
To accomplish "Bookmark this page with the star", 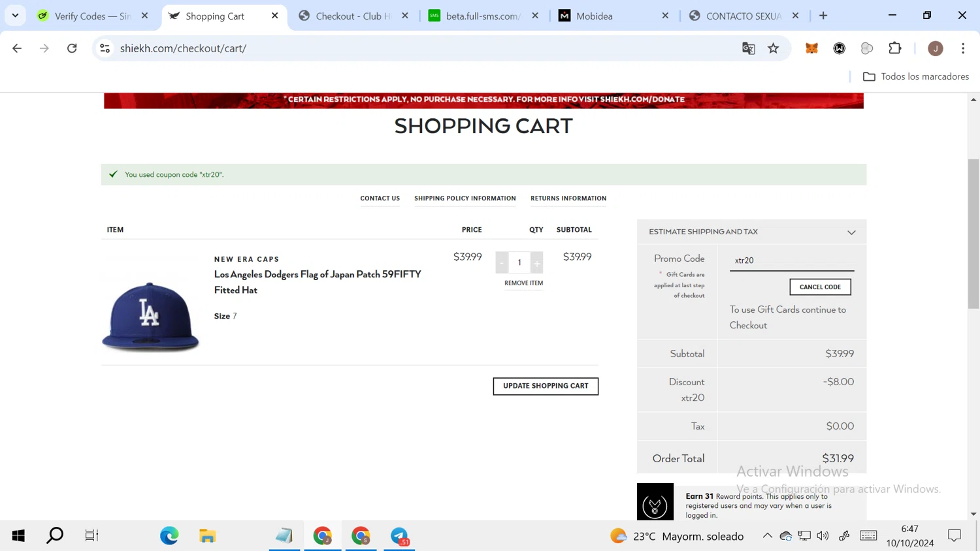I will click(774, 48).
